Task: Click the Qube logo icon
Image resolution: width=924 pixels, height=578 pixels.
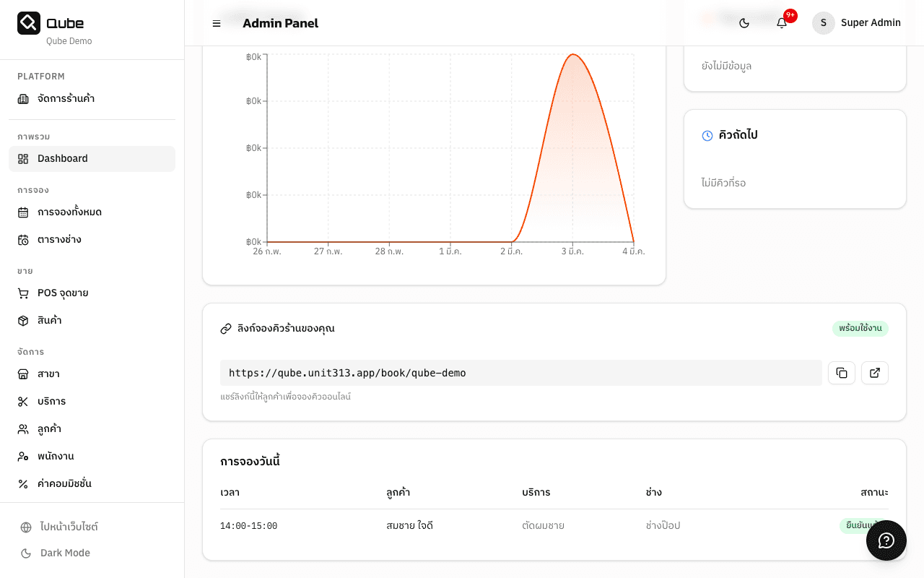Action: tap(29, 23)
